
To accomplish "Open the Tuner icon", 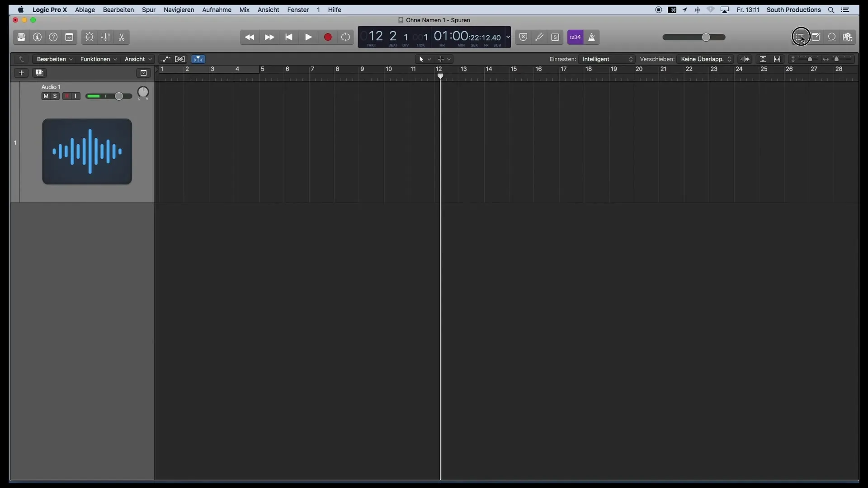I will click(539, 37).
